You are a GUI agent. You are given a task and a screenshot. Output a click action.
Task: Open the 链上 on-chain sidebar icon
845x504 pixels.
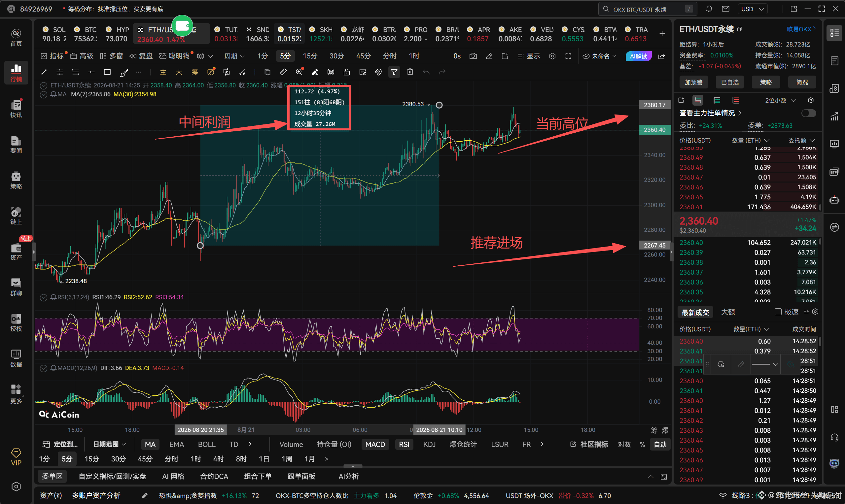[x=16, y=216]
